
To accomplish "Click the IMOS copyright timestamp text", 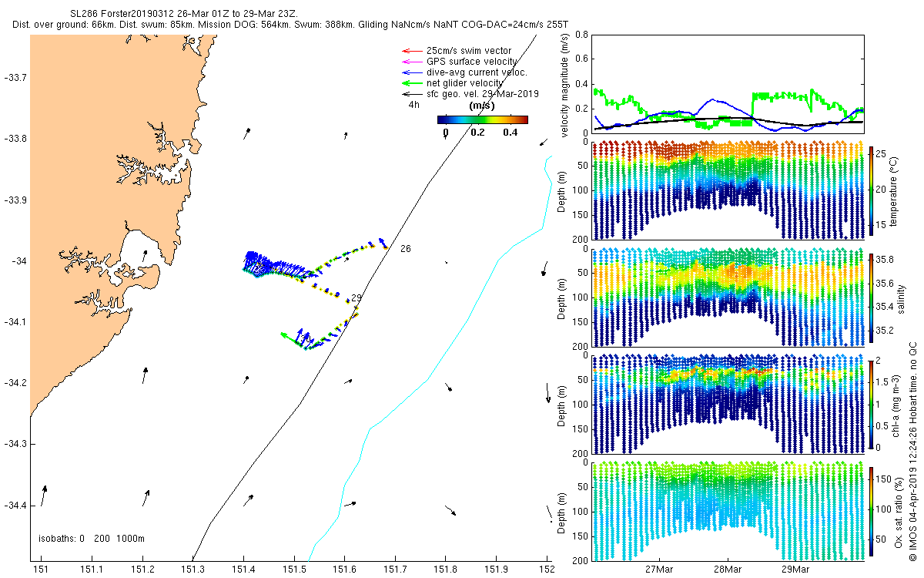I will (x=913, y=451).
